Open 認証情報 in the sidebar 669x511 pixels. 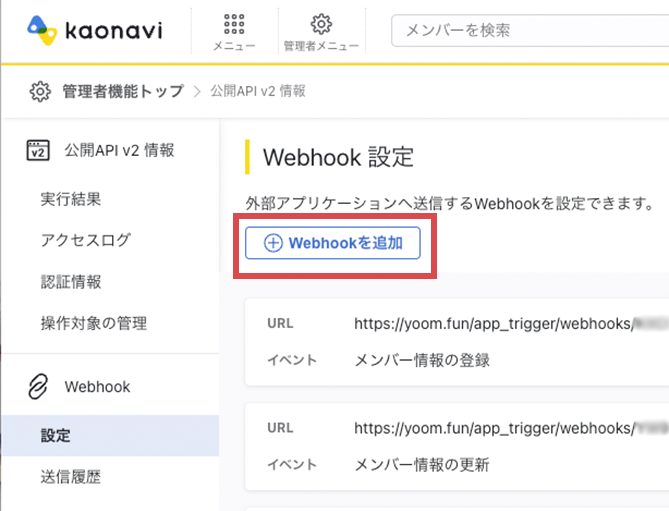tap(71, 282)
